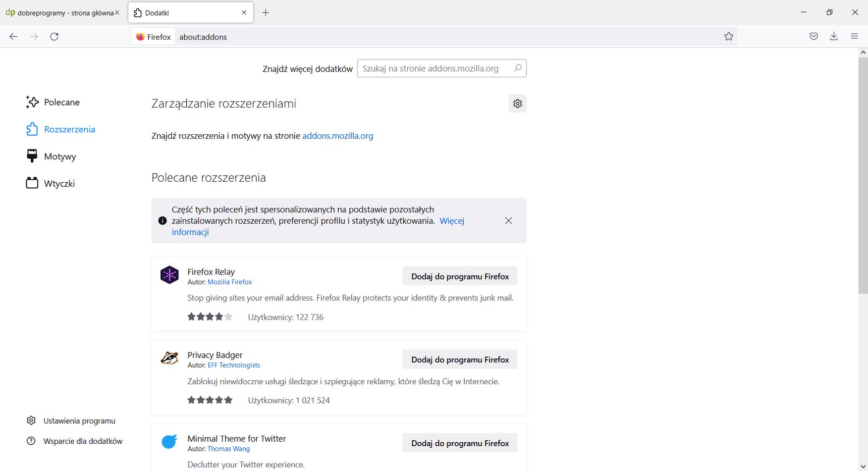The width and height of the screenshot is (868, 471).
Task: Click Użytkownicy: 1 021 524 text
Action: 289,400
